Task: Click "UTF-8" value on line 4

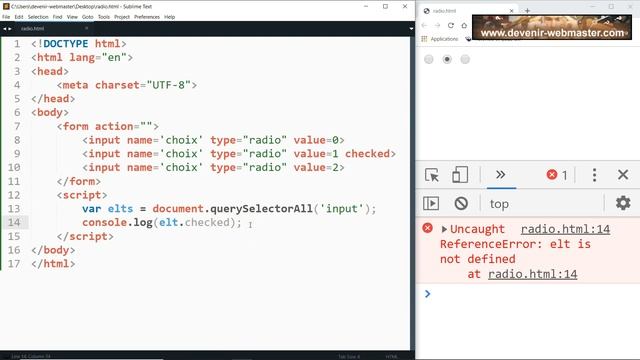Action: pyautogui.click(x=169, y=85)
